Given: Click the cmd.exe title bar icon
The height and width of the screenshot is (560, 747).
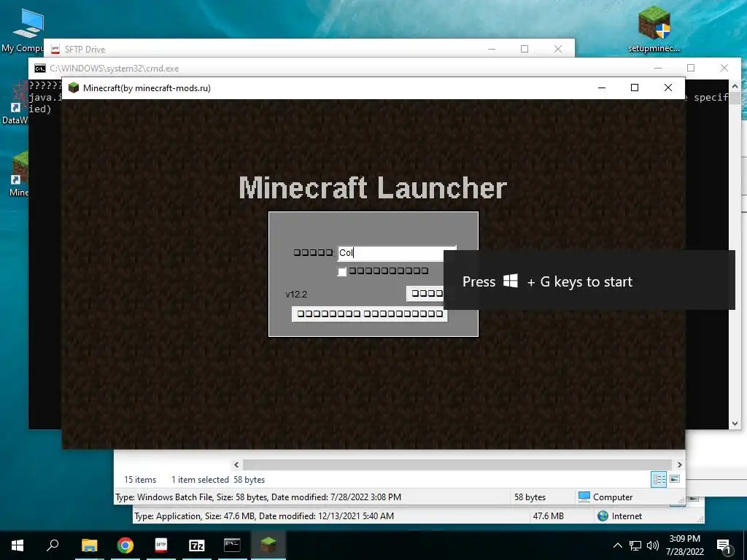Looking at the screenshot, I should [40, 68].
